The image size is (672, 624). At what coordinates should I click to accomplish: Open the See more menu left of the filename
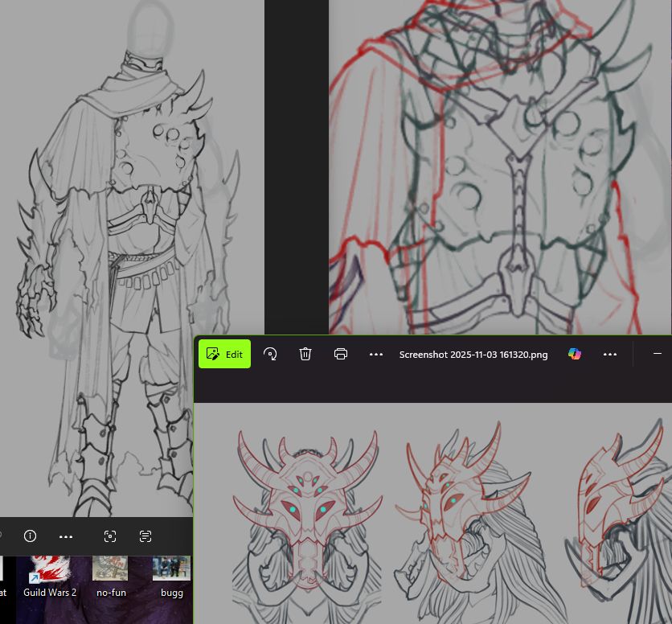coord(376,355)
